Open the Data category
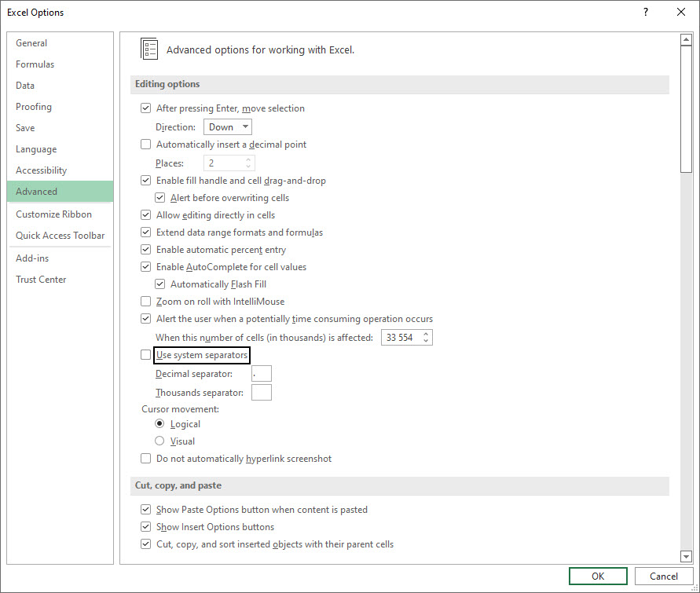Screen dimensions: 700x593 pyautogui.click(x=60, y=86)
